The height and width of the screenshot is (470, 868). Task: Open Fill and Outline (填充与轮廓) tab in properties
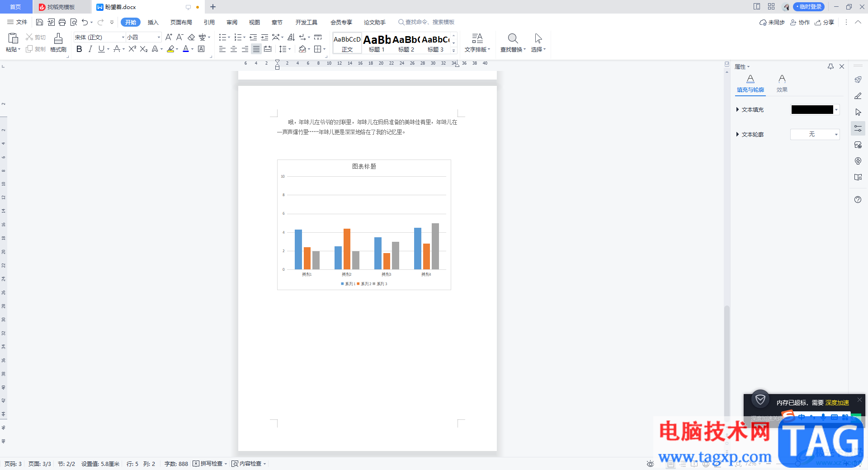coord(750,84)
